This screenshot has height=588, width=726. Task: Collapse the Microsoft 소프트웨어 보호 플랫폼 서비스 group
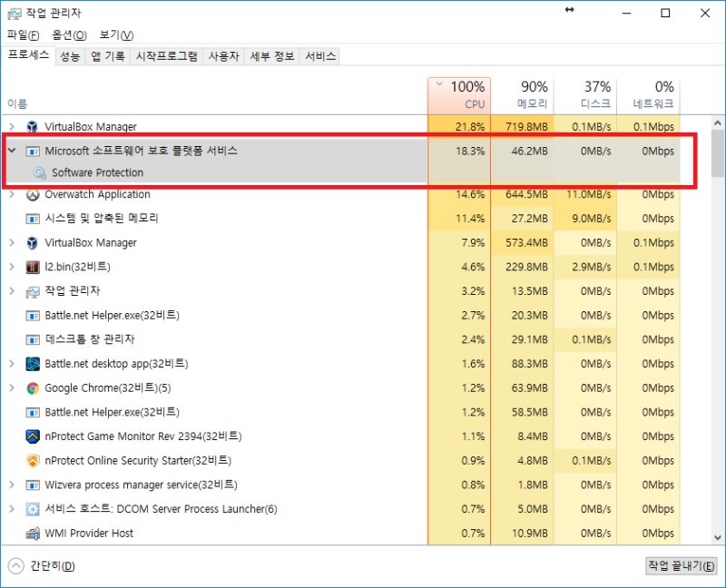tap(12, 151)
